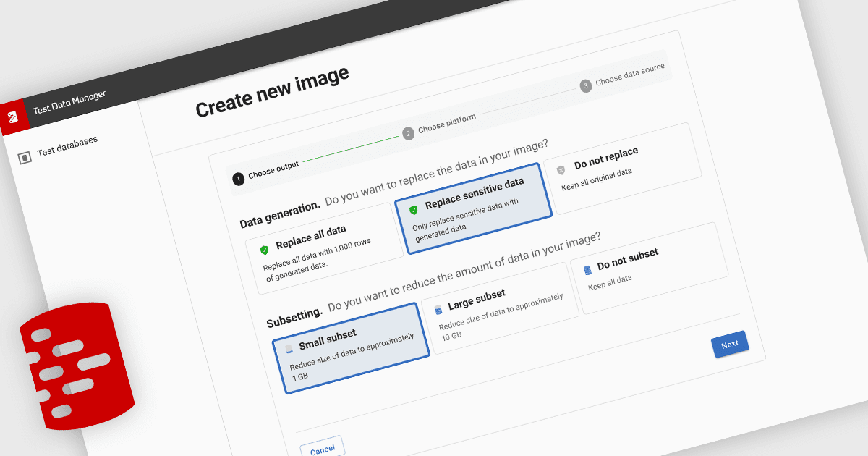
Task: Go to step 2 Choose platform
Action: coord(440,125)
